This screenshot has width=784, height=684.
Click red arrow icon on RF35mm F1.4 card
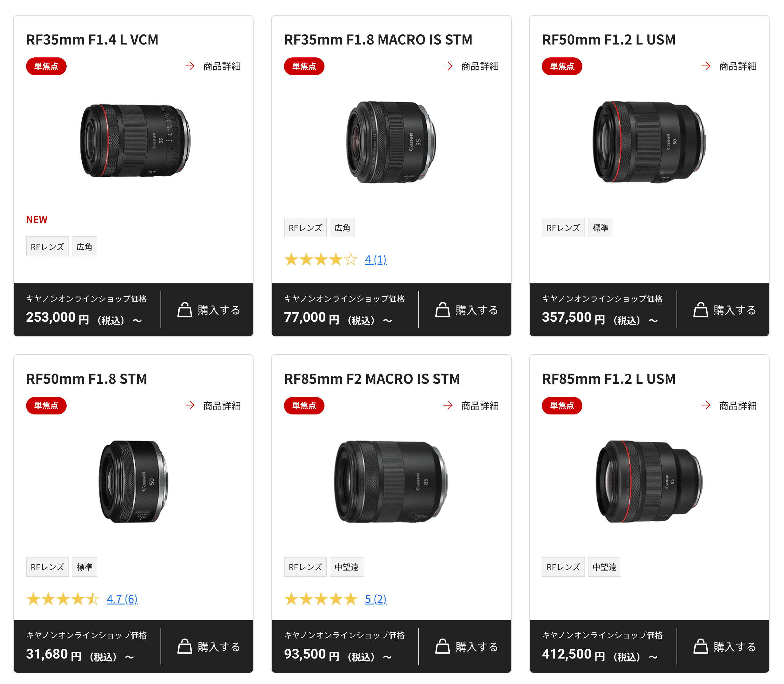190,66
